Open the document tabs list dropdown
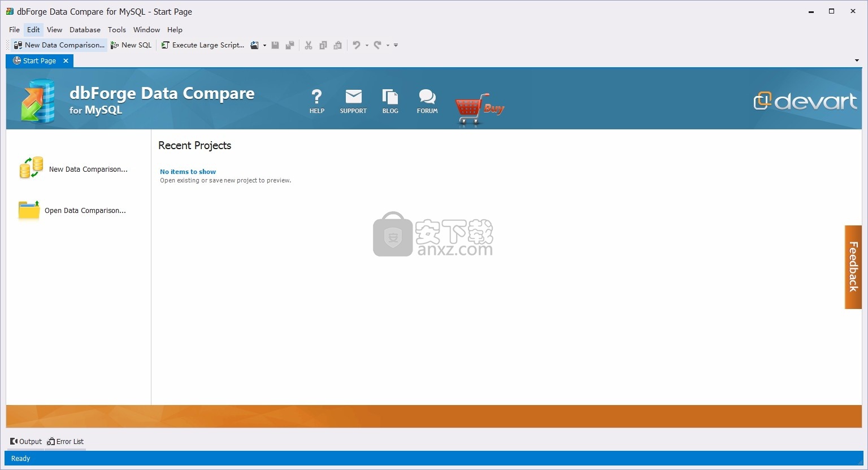The height and width of the screenshot is (470, 868). click(857, 60)
